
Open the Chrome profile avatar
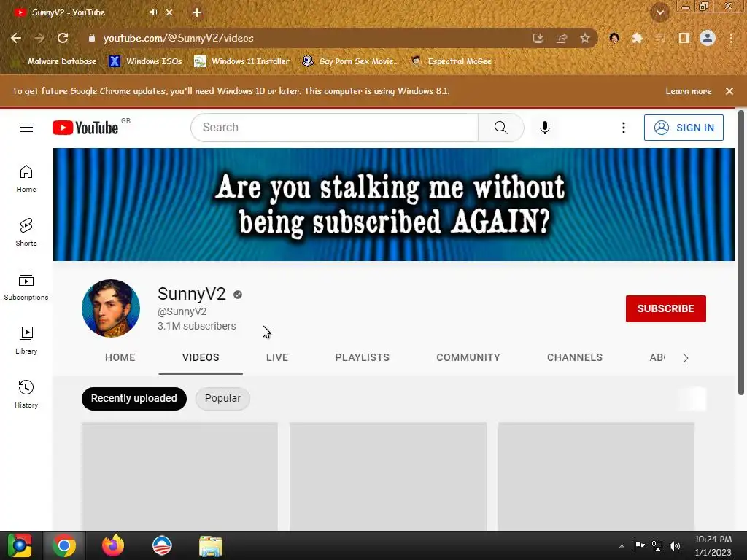pos(708,38)
